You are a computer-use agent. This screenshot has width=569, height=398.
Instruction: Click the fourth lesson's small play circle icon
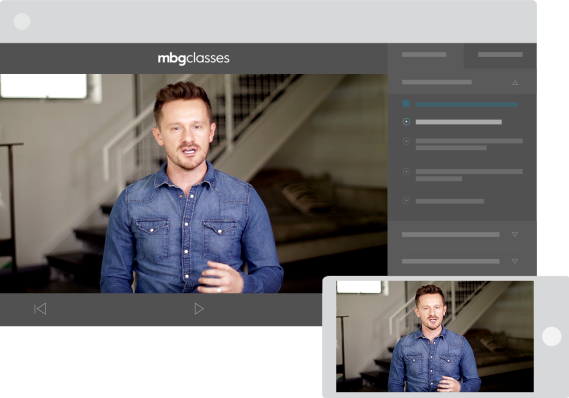[x=406, y=172]
